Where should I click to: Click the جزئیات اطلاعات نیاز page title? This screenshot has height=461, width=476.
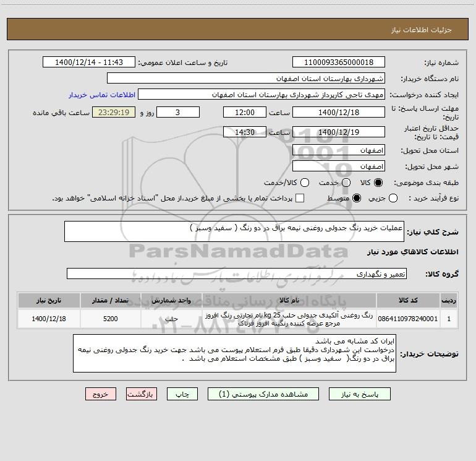(422, 30)
